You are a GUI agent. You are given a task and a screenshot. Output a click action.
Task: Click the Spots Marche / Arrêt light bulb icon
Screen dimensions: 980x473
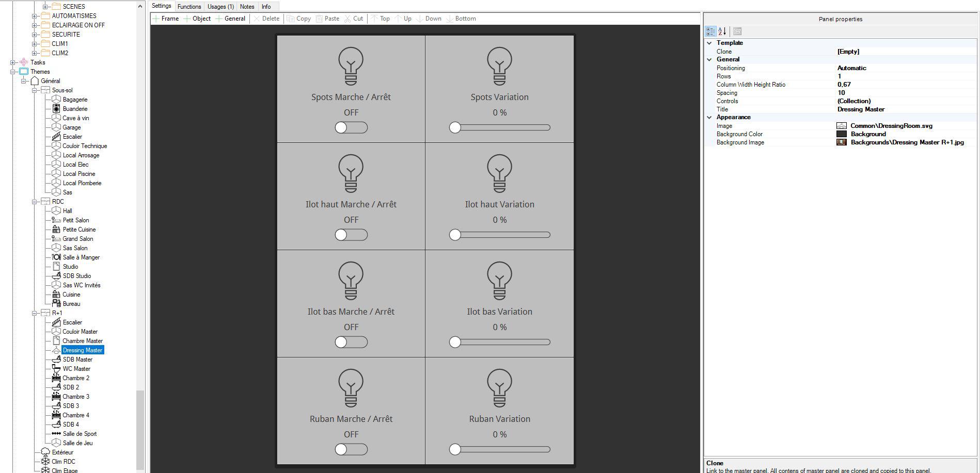[351, 66]
